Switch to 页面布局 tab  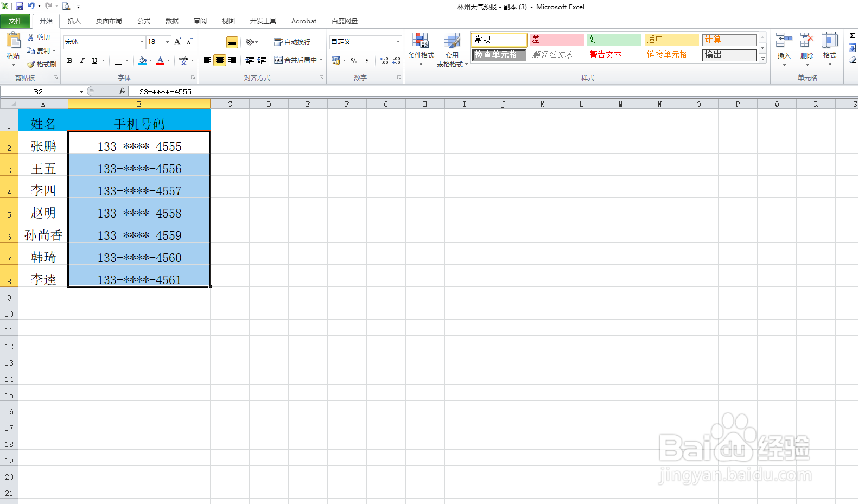(x=109, y=21)
